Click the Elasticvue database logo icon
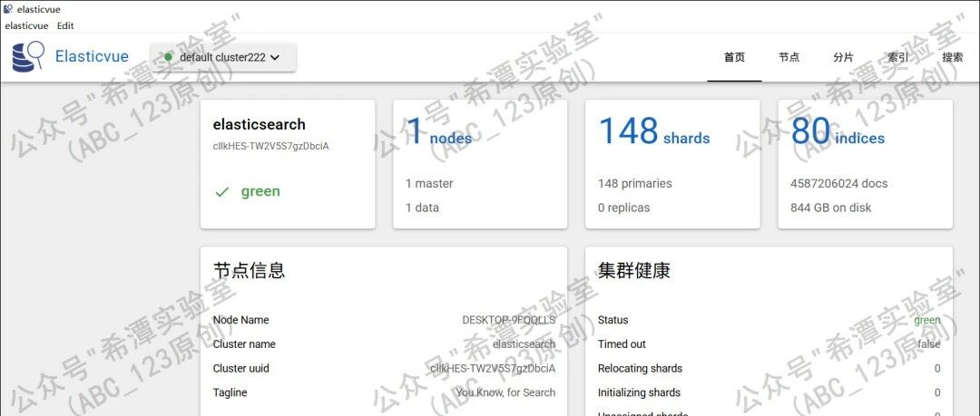This screenshot has height=416, width=980. point(28,56)
